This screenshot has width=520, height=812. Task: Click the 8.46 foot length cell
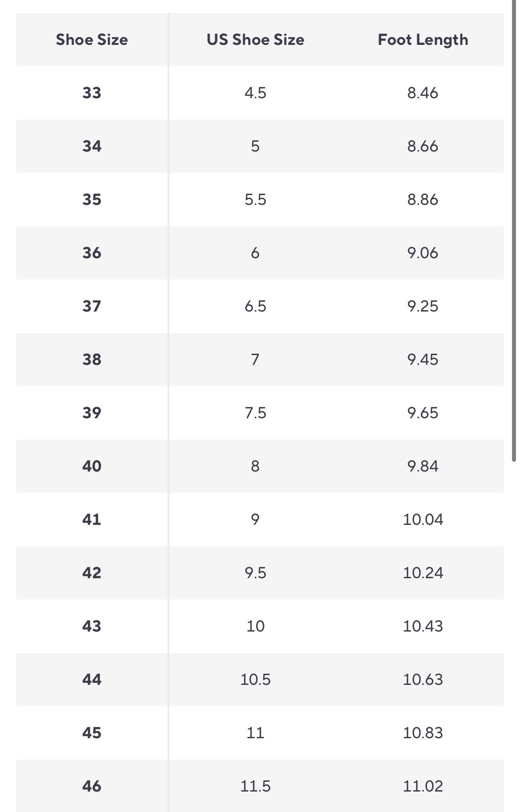(x=423, y=93)
